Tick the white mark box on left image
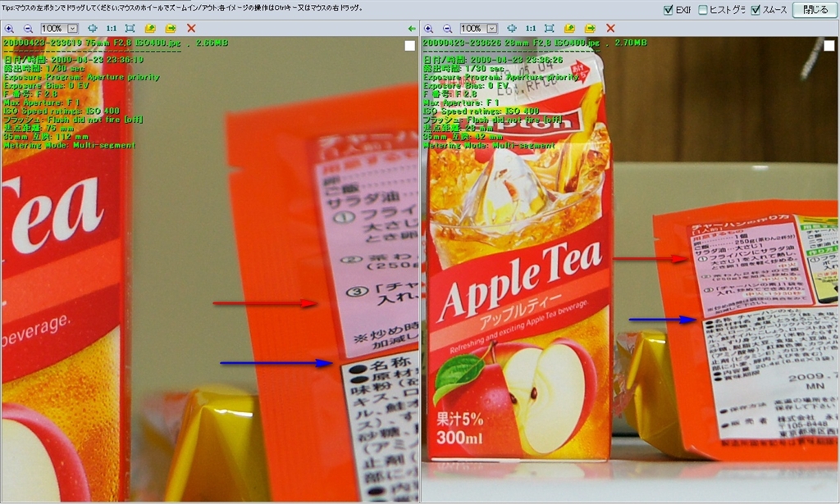 point(410,46)
